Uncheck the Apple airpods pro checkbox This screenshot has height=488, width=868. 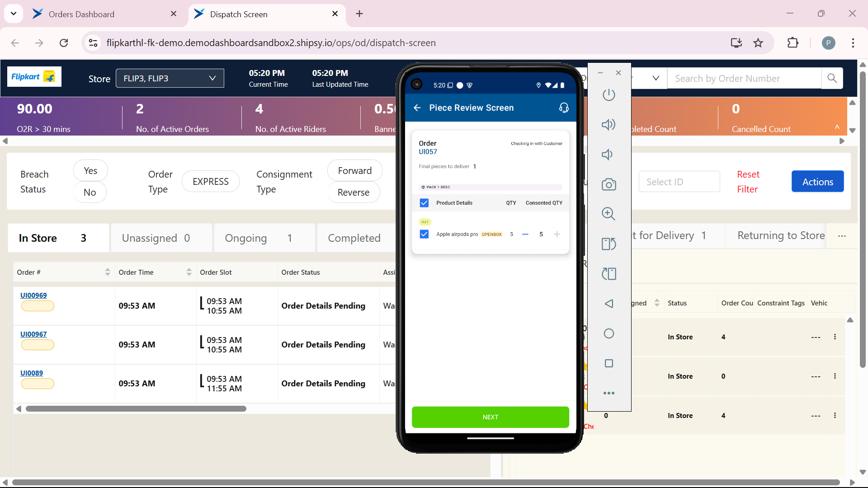[424, 234]
